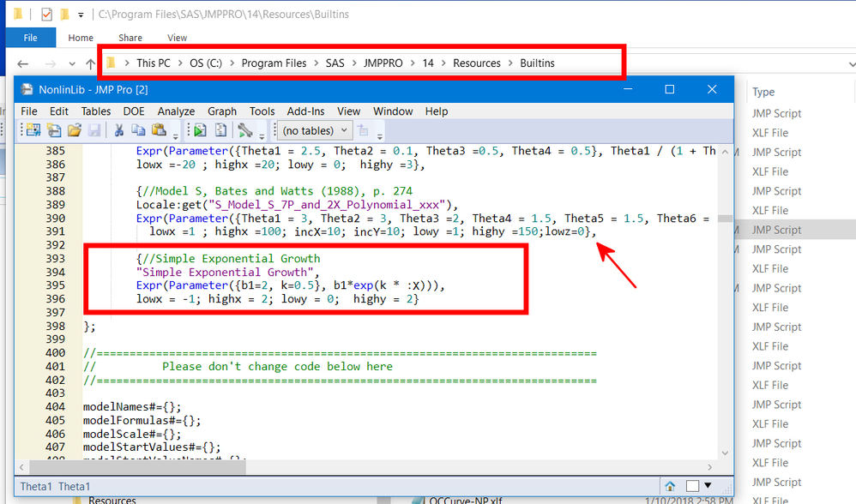The height and width of the screenshot is (504, 856).
Task: Sort by the Type column header
Action: coord(763,93)
